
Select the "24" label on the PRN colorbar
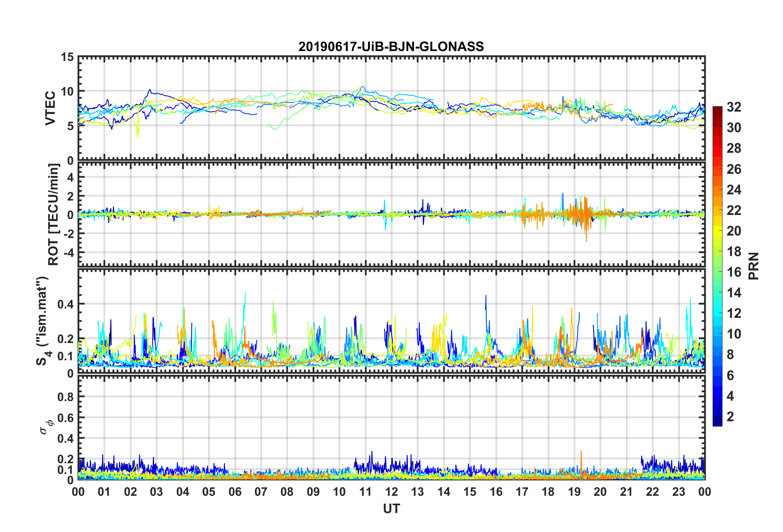click(x=734, y=189)
